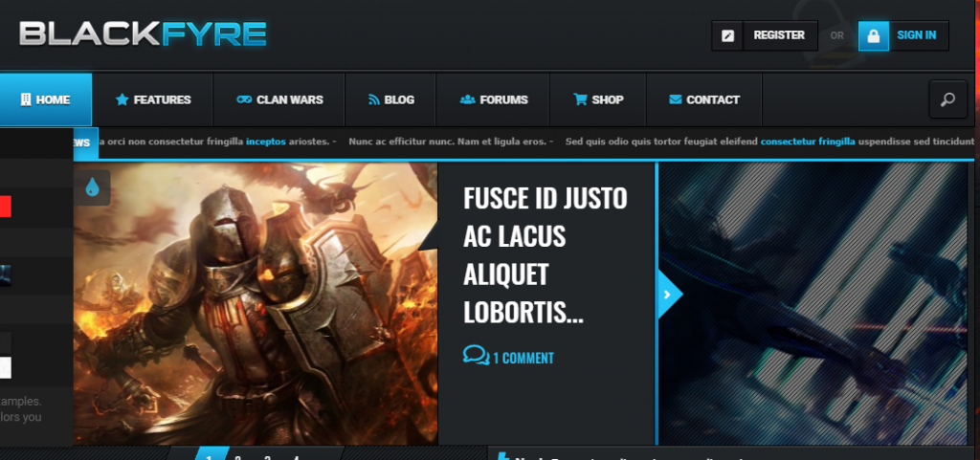Click the inceptos link in news ticker

coord(266,142)
